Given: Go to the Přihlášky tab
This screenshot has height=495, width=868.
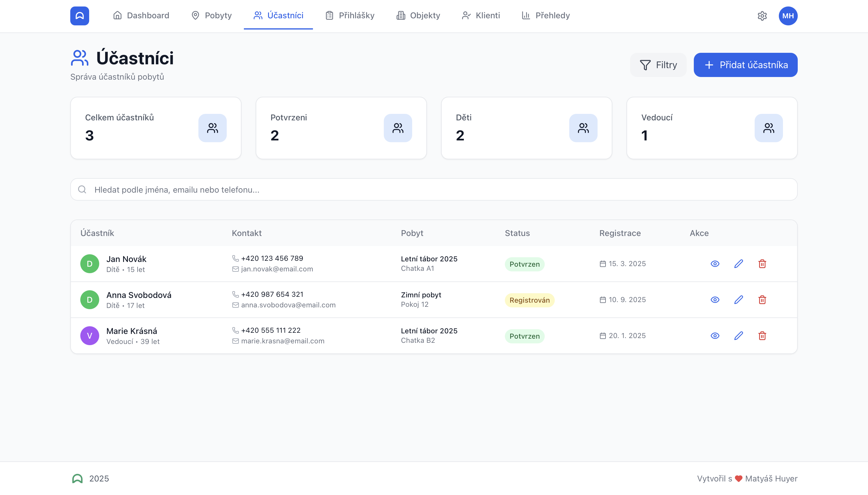Looking at the screenshot, I should tap(350, 16).
